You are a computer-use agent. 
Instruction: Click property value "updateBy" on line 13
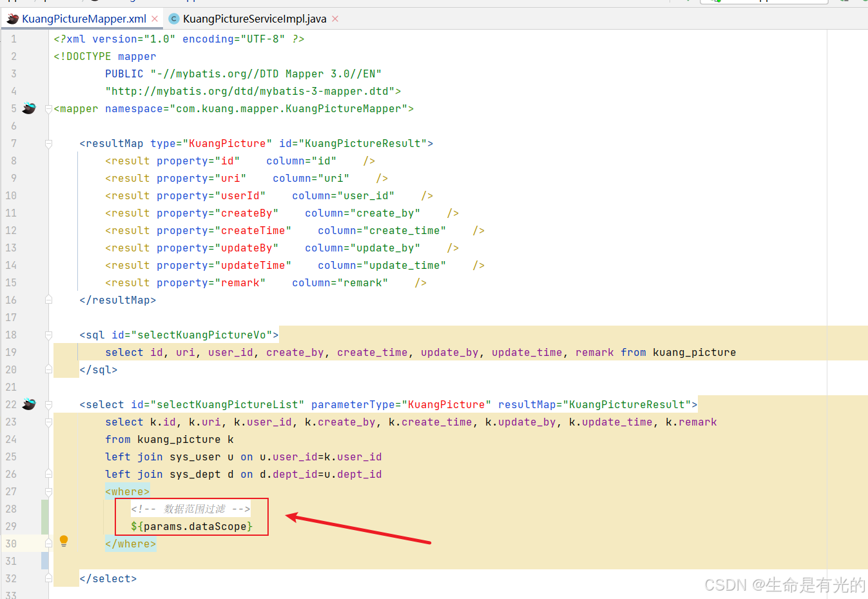point(247,248)
